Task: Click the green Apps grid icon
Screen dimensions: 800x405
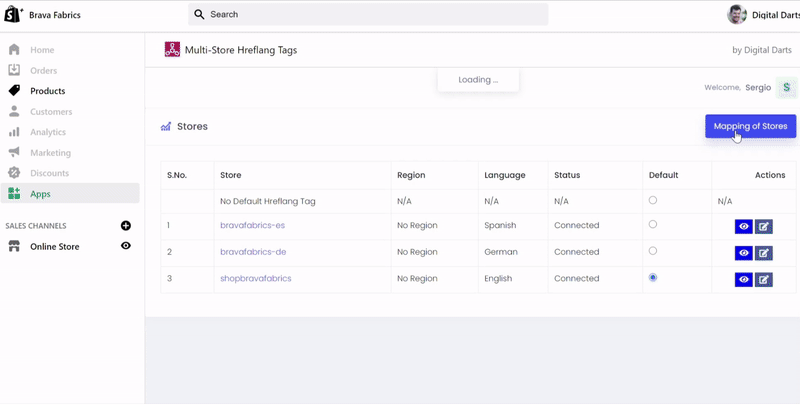Action: pos(14,193)
